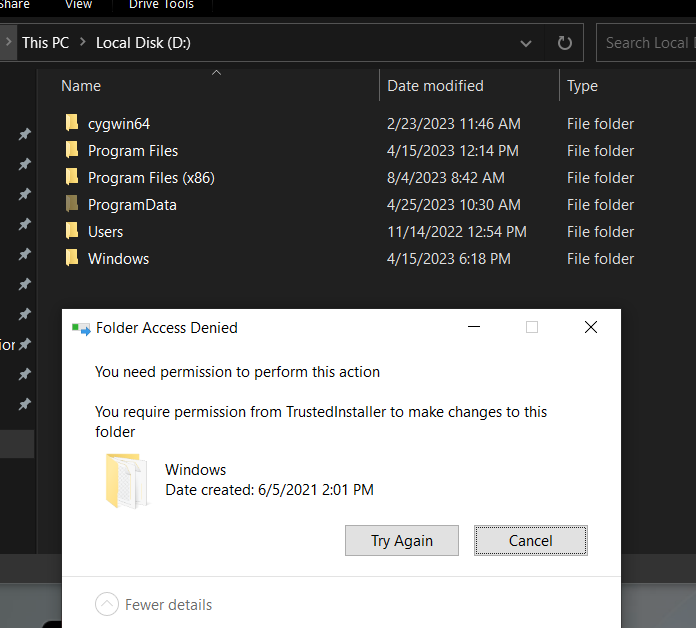Click the Windows folder name in list
696x628 pixels.
click(x=119, y=259)
